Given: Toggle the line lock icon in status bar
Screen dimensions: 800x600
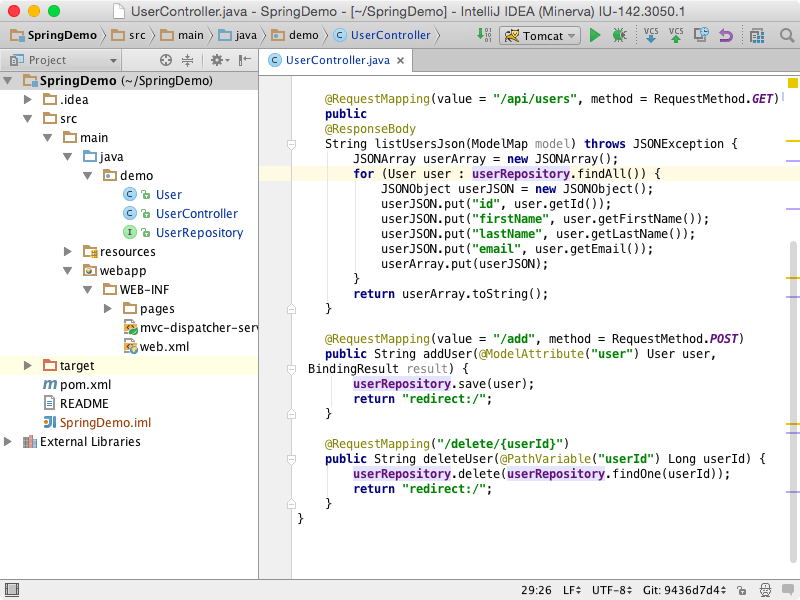Looking at the screenshot, I should (742, 588).
